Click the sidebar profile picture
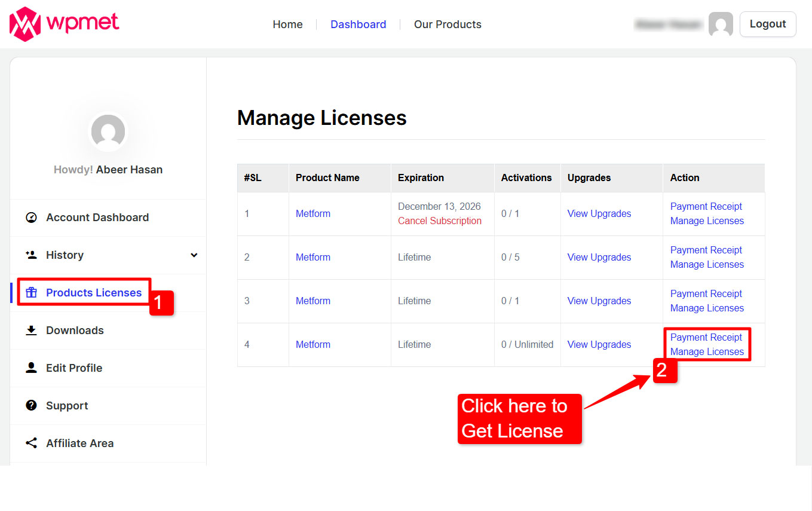 point(108,132)
